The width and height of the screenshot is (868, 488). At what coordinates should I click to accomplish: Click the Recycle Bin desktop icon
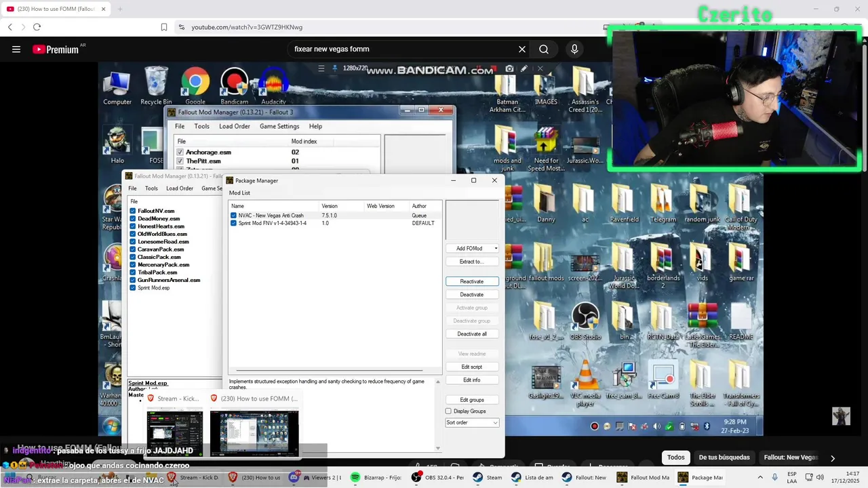[x=156, y=85]
